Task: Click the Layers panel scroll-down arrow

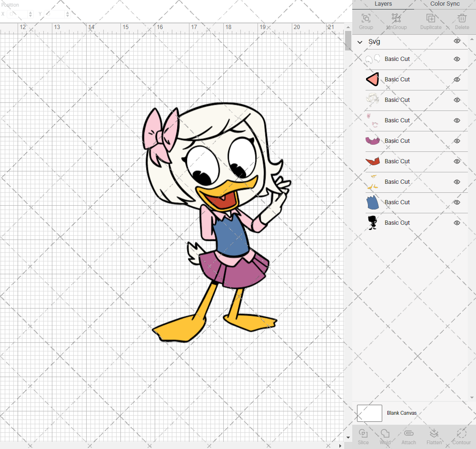Action: click(471, 398)
